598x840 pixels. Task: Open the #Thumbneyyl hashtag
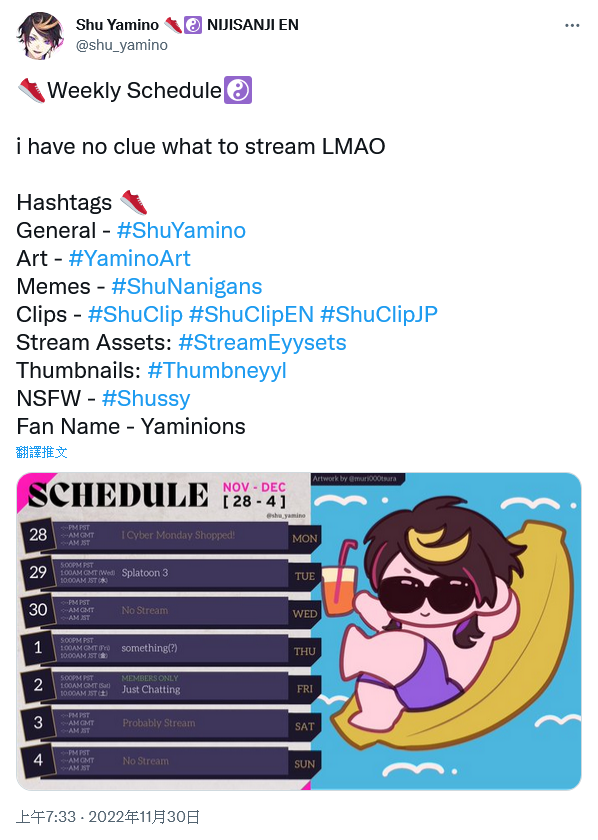click(x=217, y=370)
